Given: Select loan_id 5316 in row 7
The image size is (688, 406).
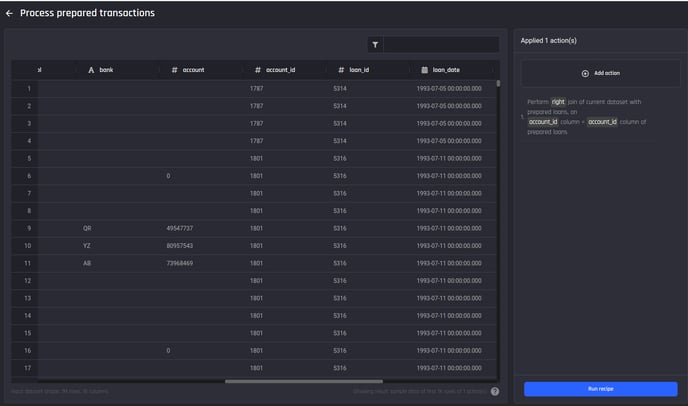Looking at the screenshot, I should pos(340,194).
